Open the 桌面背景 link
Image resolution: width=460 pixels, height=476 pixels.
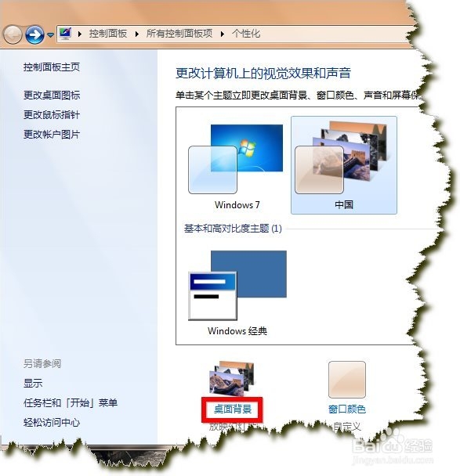click(233, 409)
